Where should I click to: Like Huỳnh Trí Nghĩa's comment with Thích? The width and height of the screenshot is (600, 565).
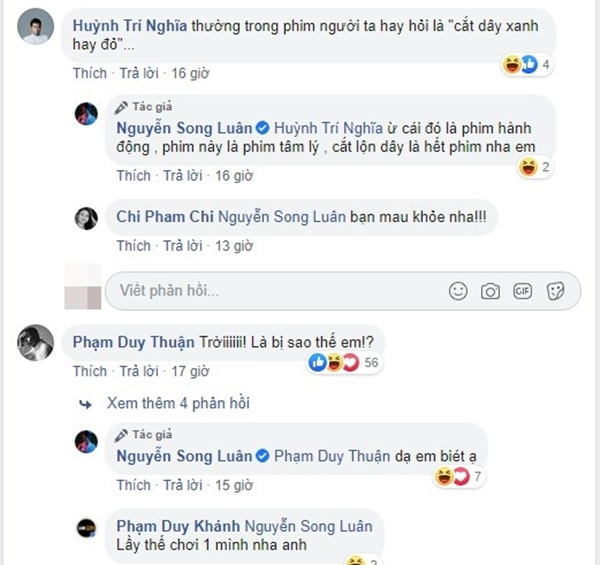[x=90, y=73]
